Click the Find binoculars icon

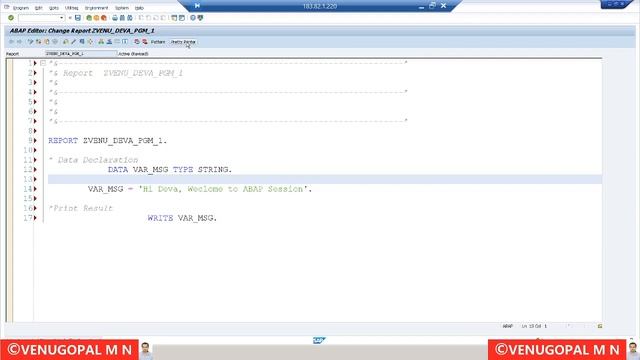[122, 18]
